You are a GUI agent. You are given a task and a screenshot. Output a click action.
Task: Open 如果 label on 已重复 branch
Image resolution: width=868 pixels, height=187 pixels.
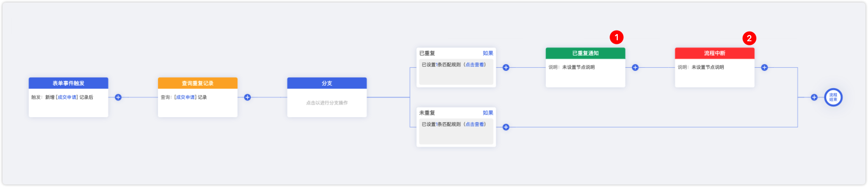488,53
